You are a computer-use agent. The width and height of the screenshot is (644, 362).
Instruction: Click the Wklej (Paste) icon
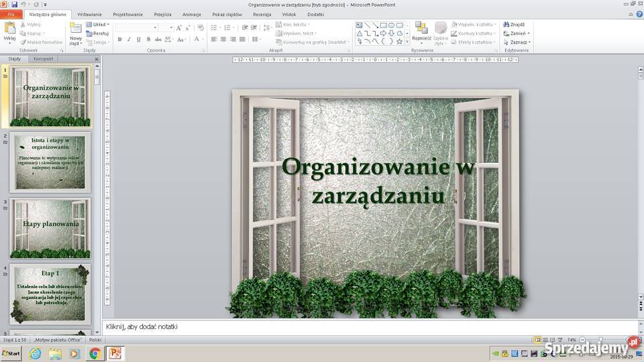point(9,28)
